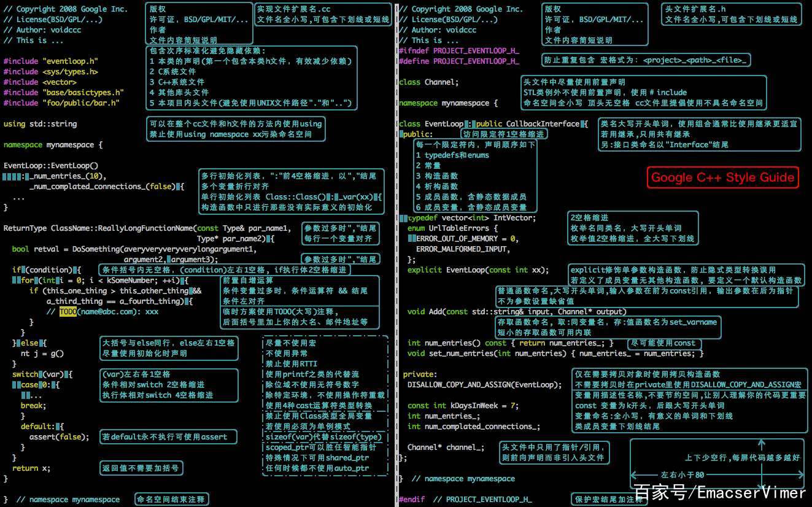Screen dimensions: 812x507
Task: Click const int kDaysInWeek = 7; line
Action: tap(463, 406)
